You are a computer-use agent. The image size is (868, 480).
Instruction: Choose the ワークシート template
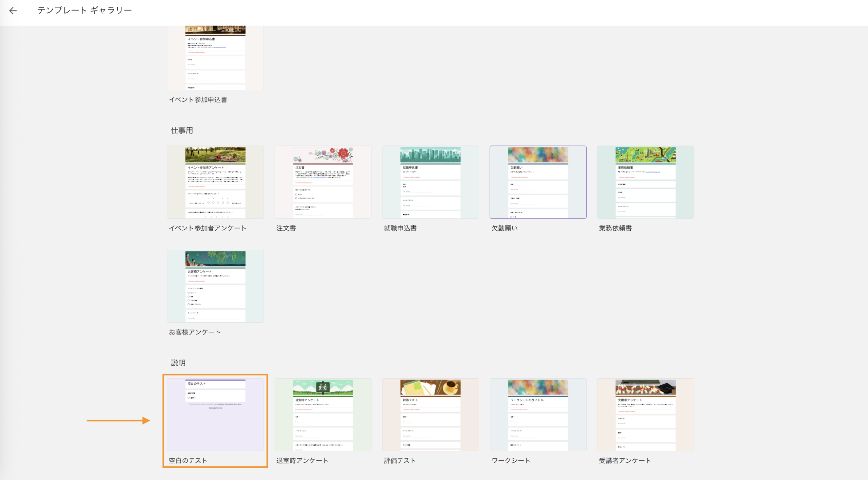(x=538, y=415)
